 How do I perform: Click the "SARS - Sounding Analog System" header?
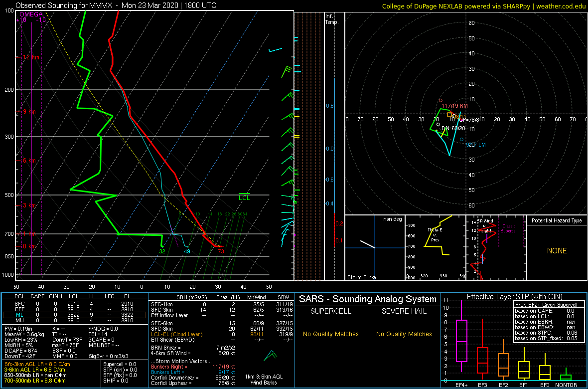coord(368,299)
